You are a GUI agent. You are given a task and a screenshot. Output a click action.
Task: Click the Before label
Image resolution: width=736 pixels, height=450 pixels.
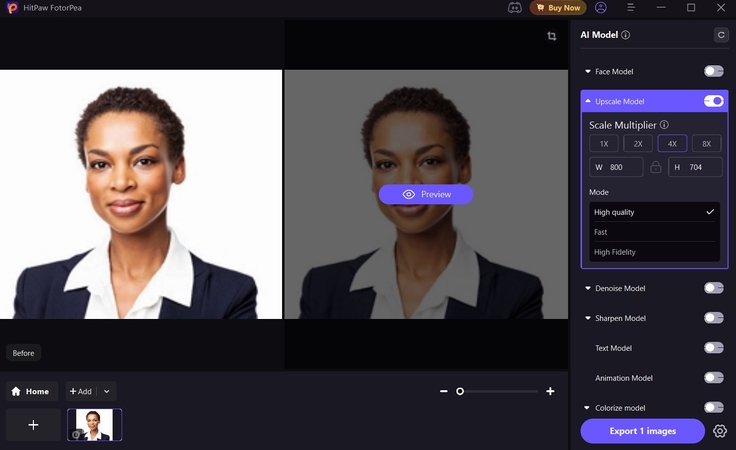coord(23,353)
